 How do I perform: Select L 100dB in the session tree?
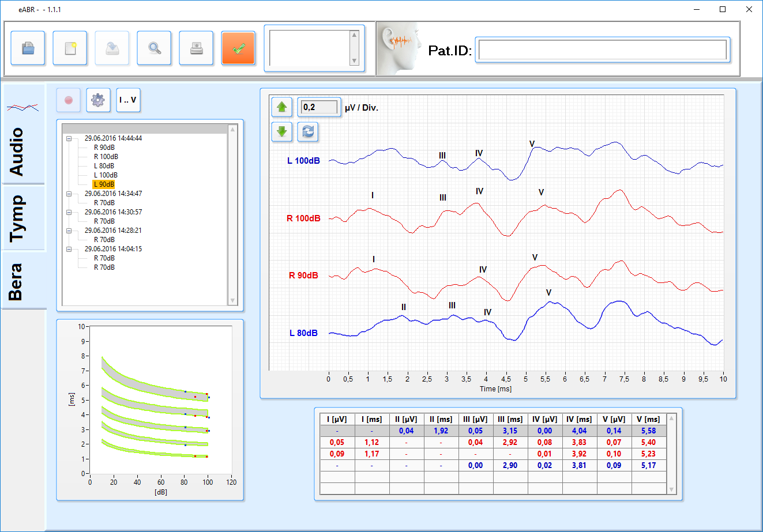coord(106,175)
